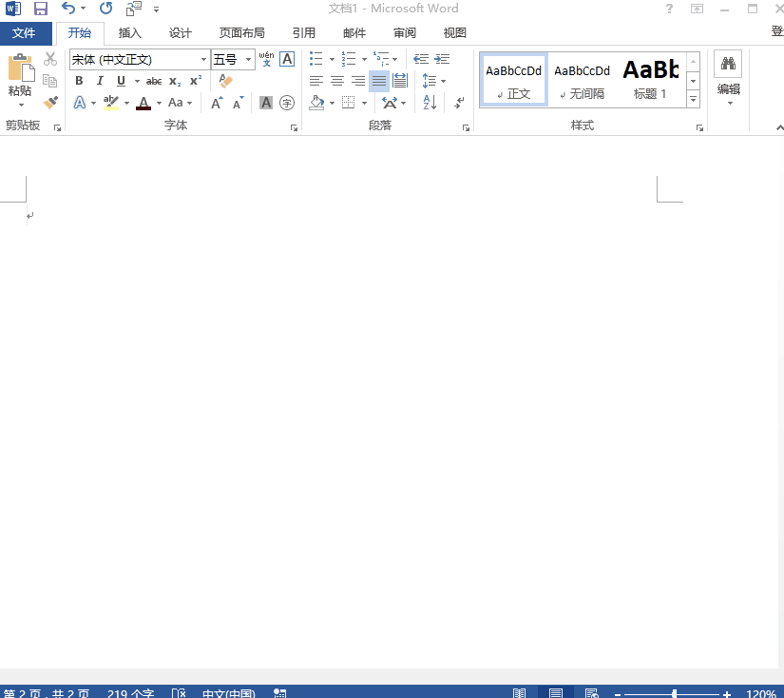Image resolution: width=784 pixels, height=698 pixels.
Task: Click the Undo arrow icon
Action: 68,9
